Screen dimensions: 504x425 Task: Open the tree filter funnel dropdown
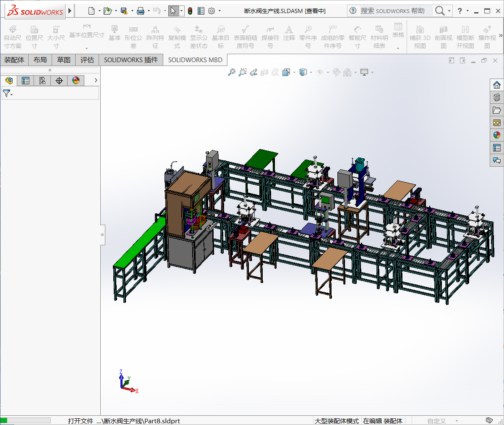tap(8, 94)
